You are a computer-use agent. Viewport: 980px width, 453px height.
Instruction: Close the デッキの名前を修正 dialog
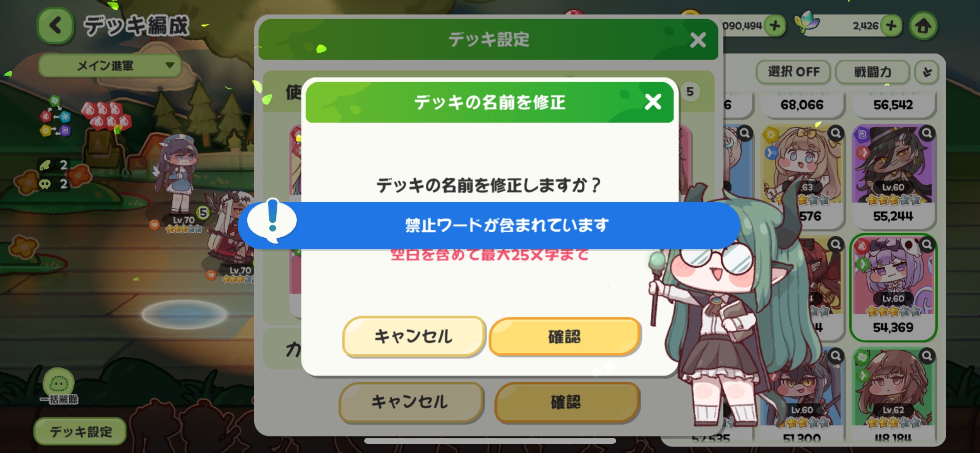click(x=653, y=102)
